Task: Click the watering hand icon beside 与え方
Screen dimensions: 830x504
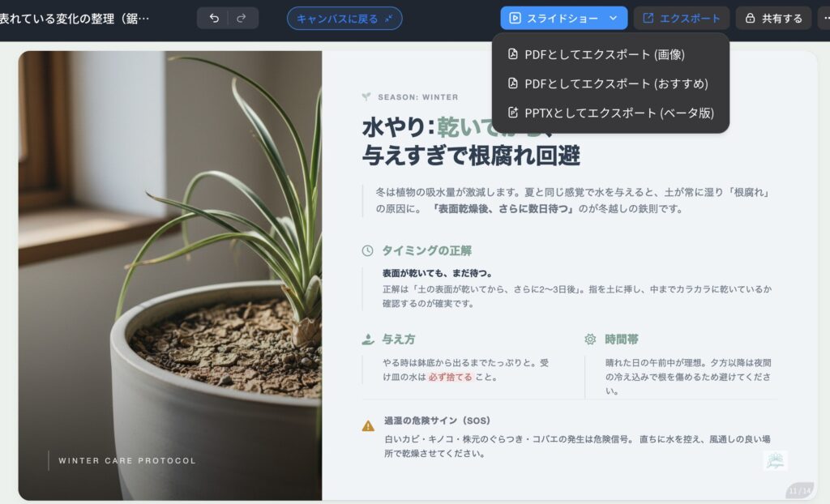Action: coord(368,340)
